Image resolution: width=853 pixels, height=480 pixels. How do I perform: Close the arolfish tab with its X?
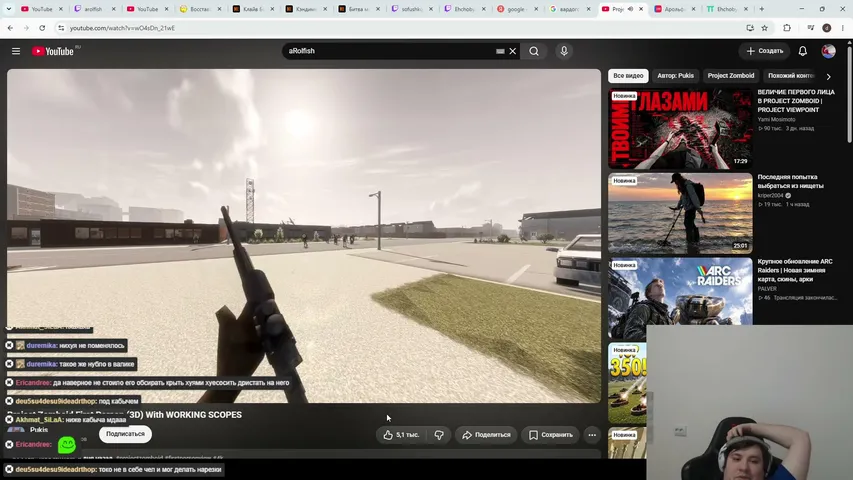coord(114,9)
